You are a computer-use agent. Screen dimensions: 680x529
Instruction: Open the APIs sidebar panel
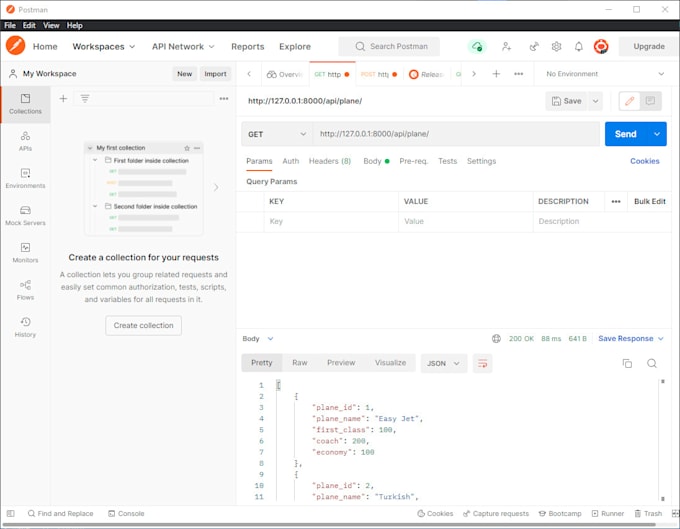coord(25,141)
